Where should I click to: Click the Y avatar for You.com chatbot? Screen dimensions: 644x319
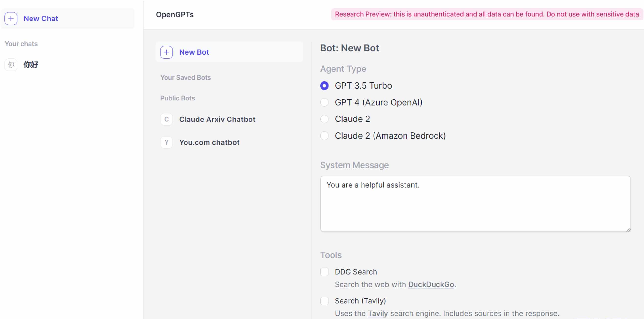click(x=166, y=142)
